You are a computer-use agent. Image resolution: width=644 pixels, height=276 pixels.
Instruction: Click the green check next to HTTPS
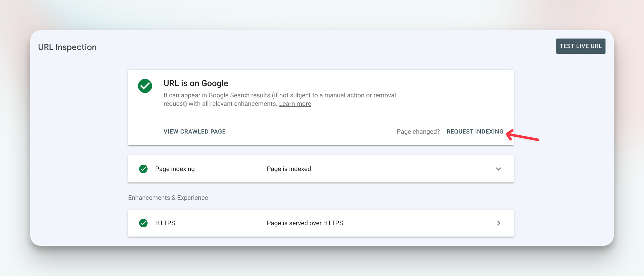point(143,223)
